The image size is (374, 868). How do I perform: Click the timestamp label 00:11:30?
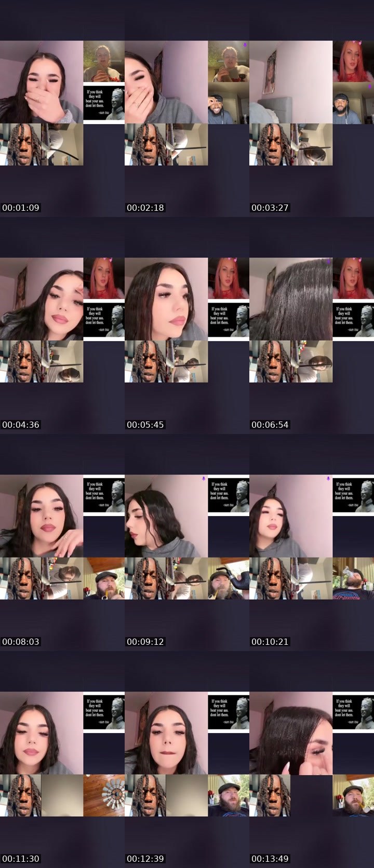(21, 859)
